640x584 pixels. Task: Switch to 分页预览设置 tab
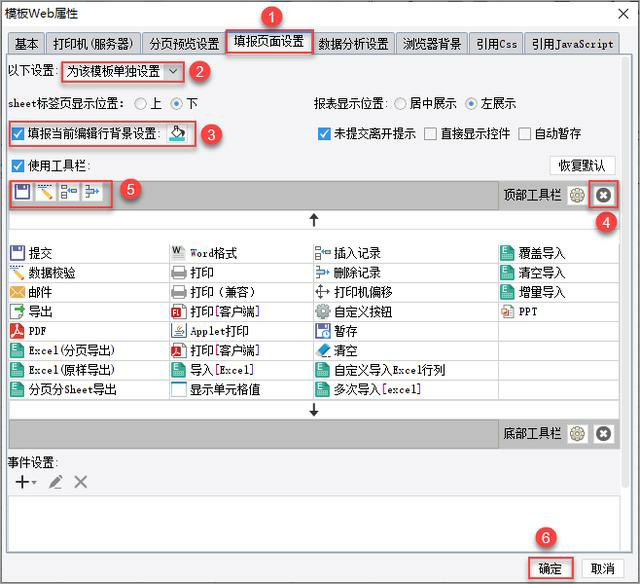tap(184, 43)
